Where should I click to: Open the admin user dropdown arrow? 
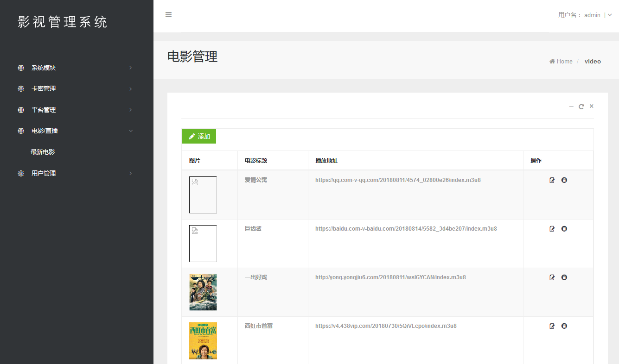(x=609, y=15)
